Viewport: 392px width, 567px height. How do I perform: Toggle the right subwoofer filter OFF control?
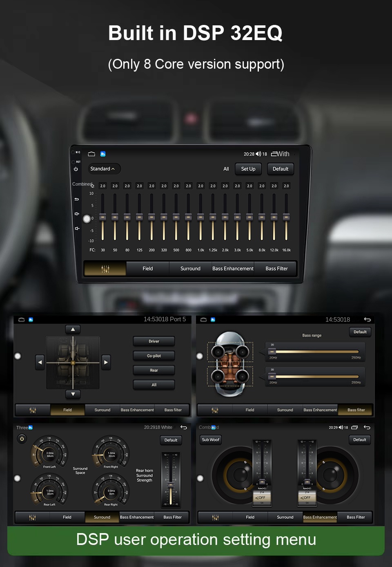click(x=307, y=498)
